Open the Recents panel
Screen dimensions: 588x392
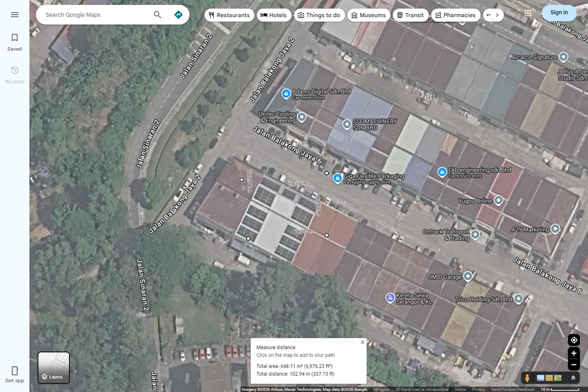15,75
